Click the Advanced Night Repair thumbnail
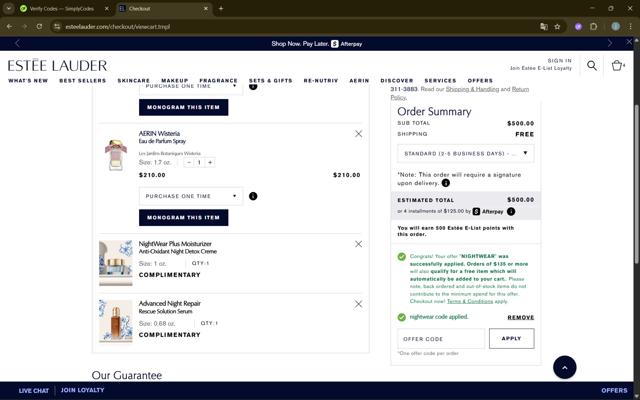The image size is (640, 400). (x=116, y=321)
